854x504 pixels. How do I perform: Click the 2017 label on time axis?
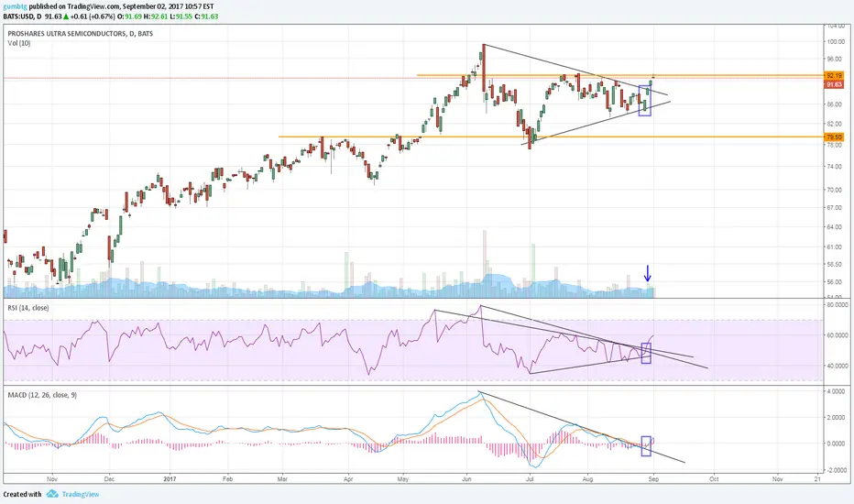coord(170,479)
